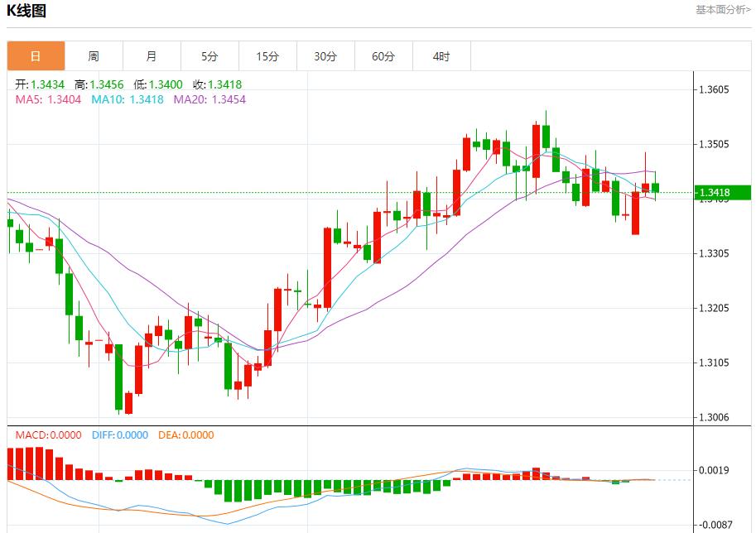Click the DIFF value label
This screenshot has height=533, width=756.
click(x=119, y=435)
